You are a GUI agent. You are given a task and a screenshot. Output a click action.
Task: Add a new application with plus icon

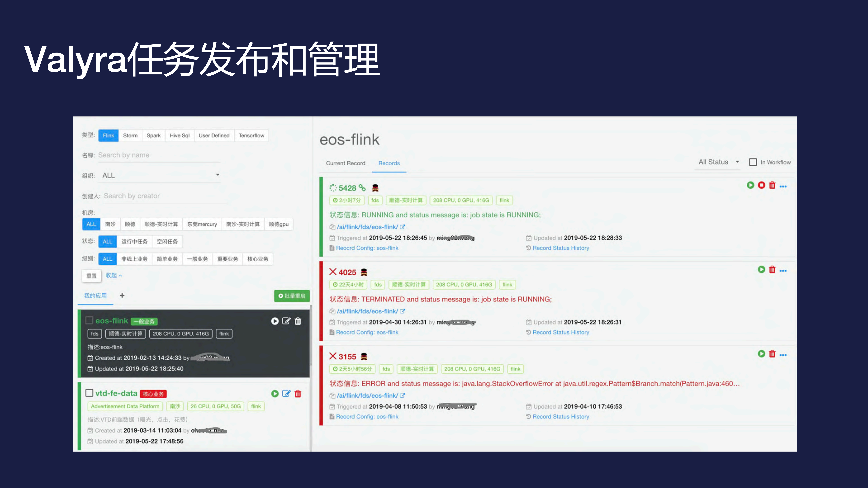pos(122,295)
